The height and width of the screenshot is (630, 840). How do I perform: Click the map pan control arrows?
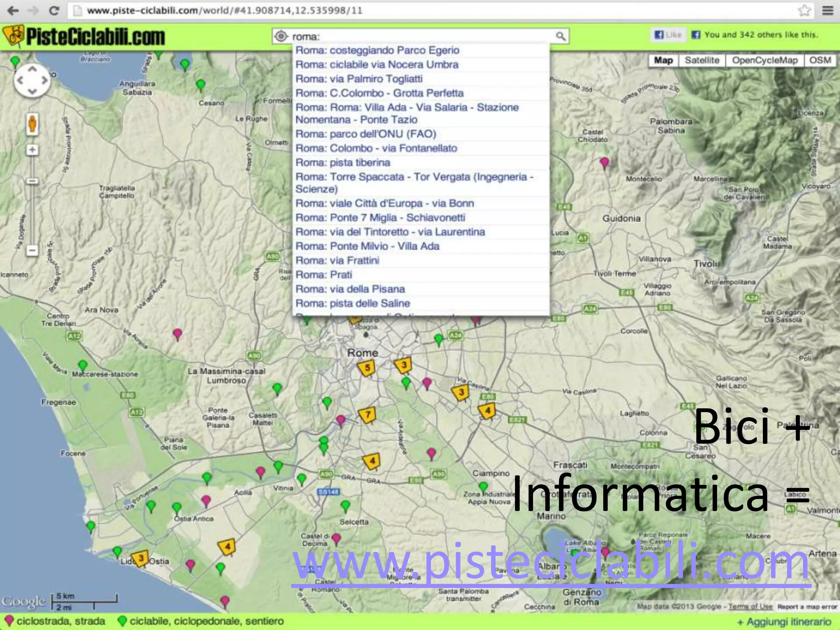pyautogui.click(x=32, y=80)
